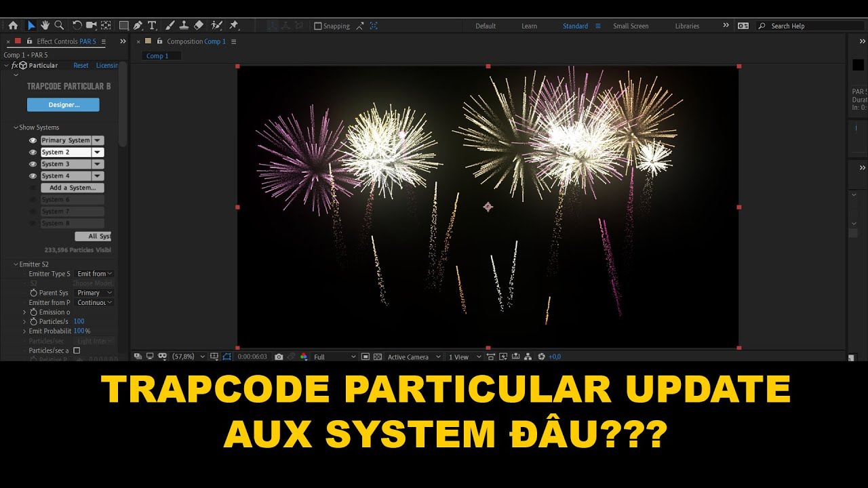
Task: Take a snapshot with the camera icon
Action: (x=279, y=357)
